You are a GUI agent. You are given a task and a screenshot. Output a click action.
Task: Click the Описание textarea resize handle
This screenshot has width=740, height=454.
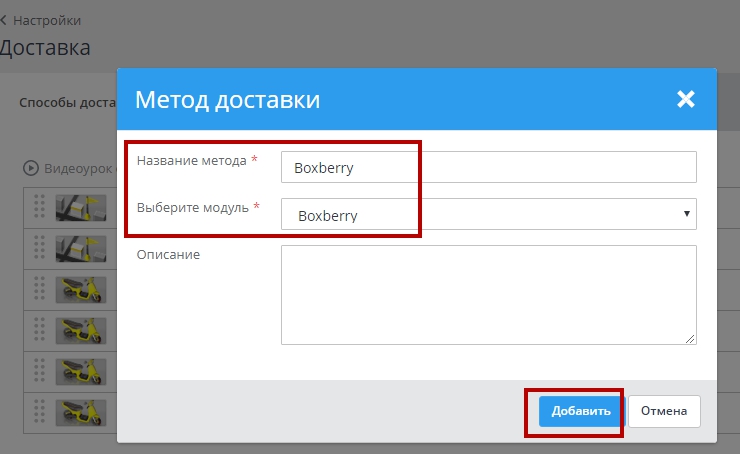(690, 339)
